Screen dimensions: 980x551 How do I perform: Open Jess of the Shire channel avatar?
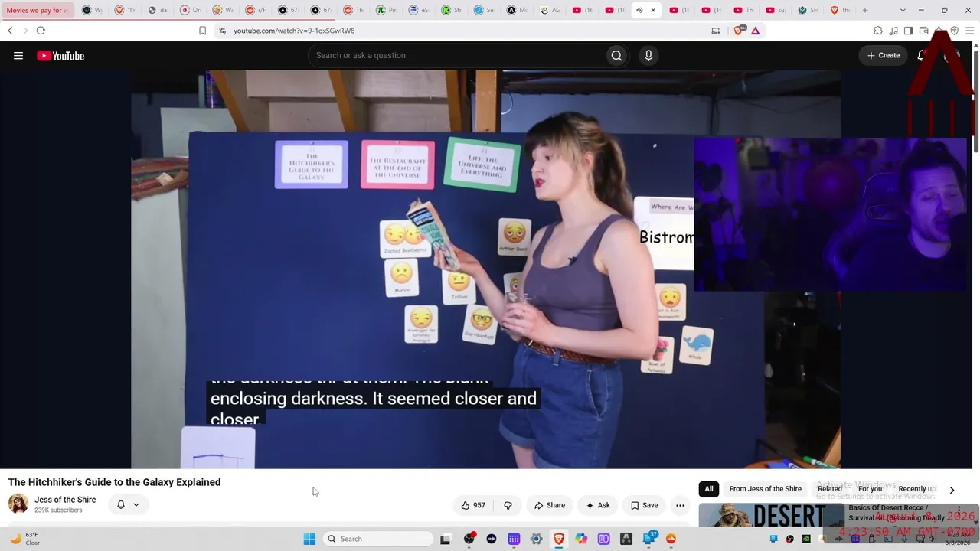point(18,504)
